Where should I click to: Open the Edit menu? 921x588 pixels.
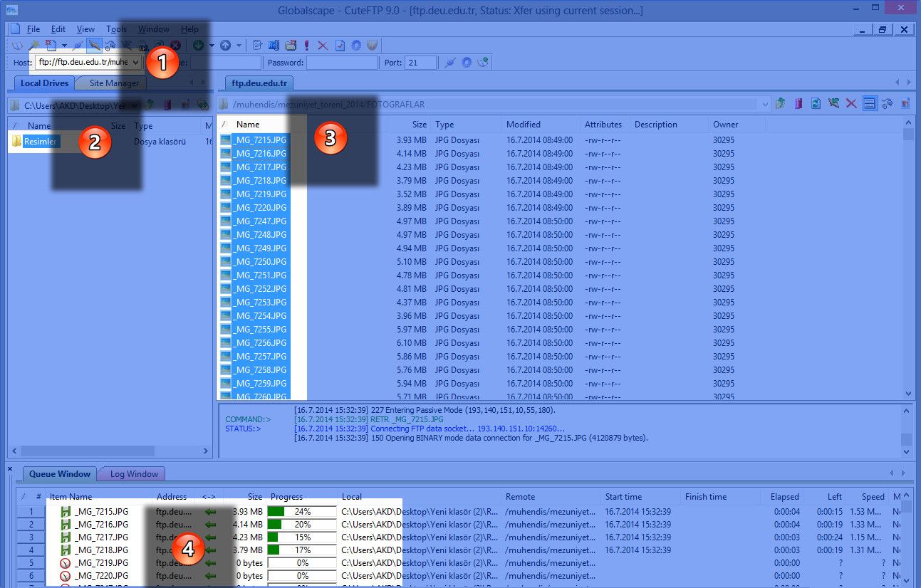tap(58, 29)
